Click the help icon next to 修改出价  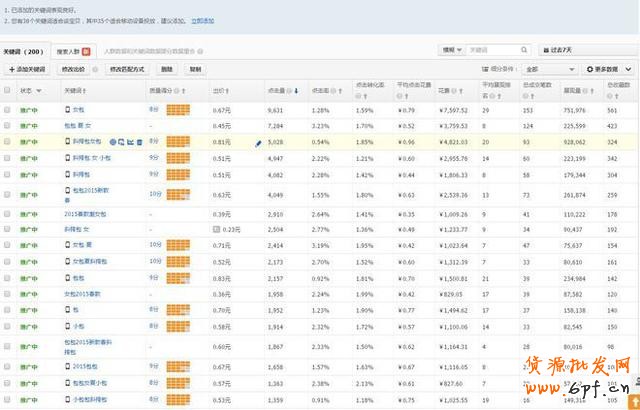click(95, 70)
